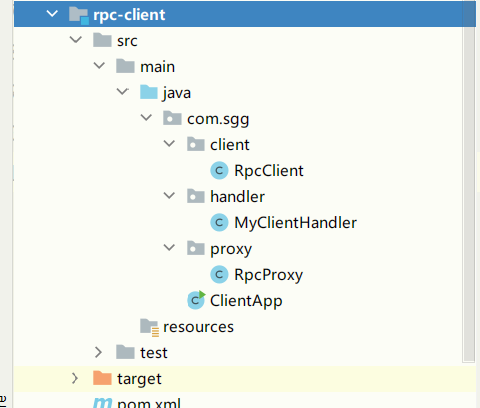The height and width of the screenshot is (408, 480).
Task: Select the handler package label
Action: (x=237, y=196)
